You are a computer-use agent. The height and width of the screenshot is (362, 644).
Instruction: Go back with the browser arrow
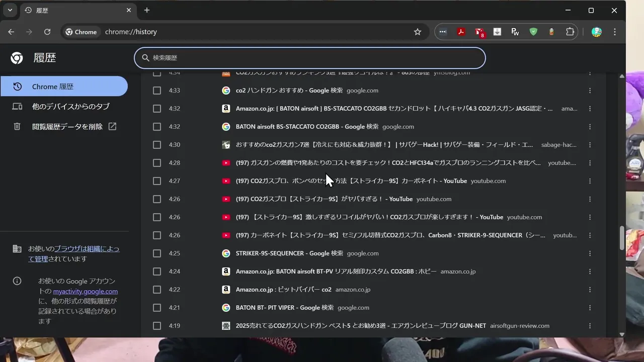(x=11, y=32)
